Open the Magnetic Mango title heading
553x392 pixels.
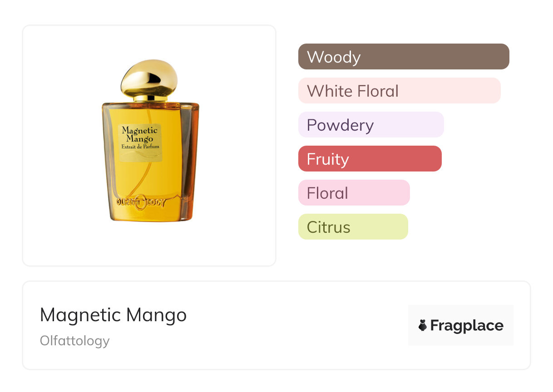(x=113, y=315)
